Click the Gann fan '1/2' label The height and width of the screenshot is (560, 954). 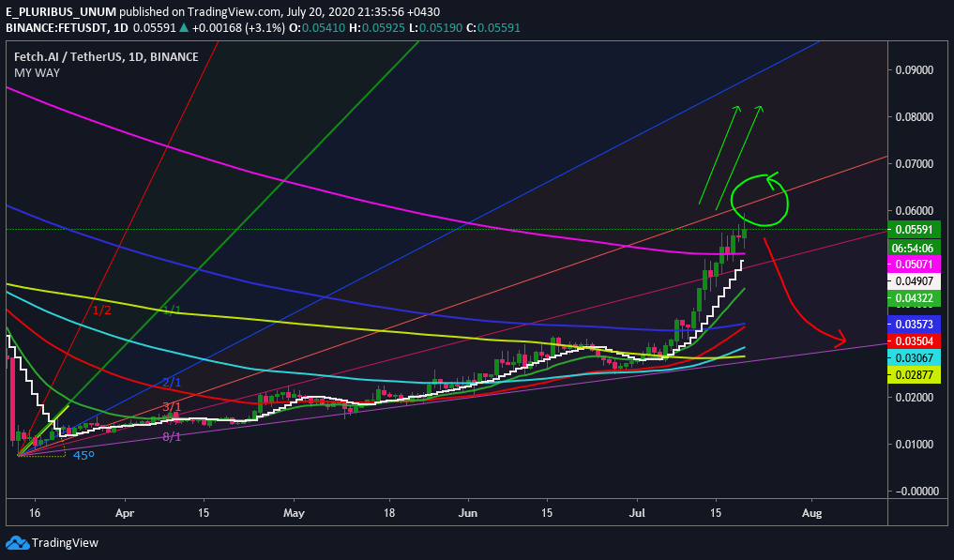pos(101,310)
